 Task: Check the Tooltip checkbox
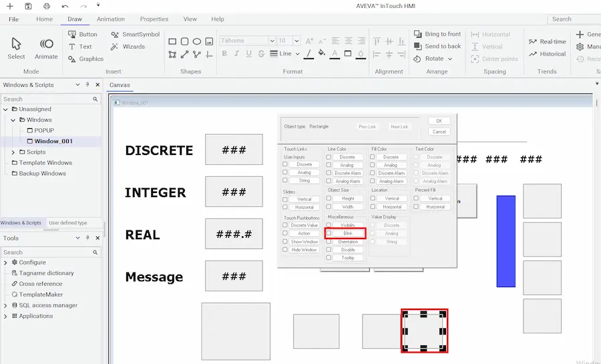[329, 258]
